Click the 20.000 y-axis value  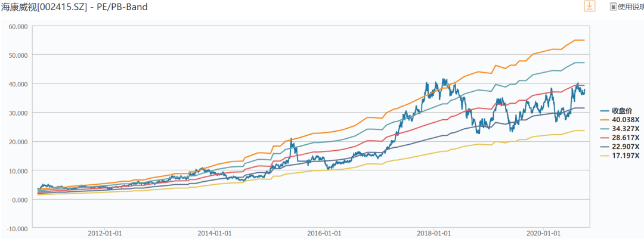(19, 142)
